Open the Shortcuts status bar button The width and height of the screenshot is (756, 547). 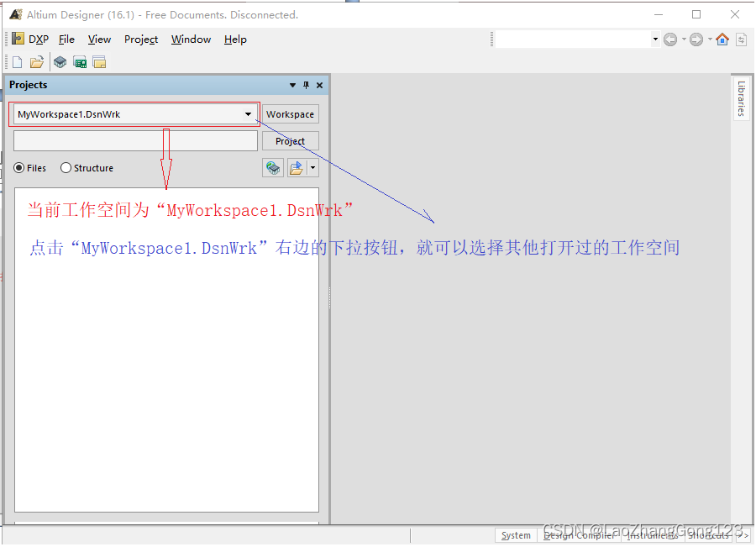pyautogui.click(x=709, y=535)
